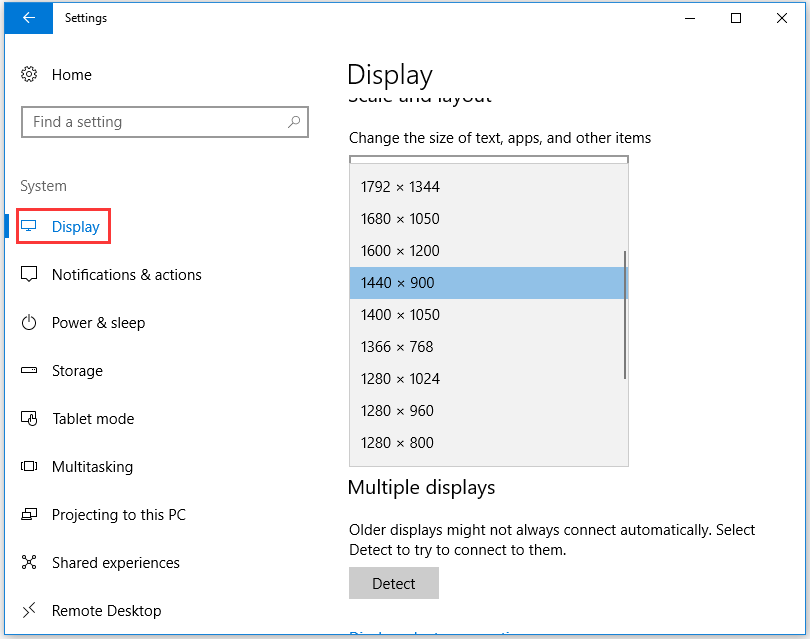Click the Storage drive icon
Image resolution: width=810 pixels, height=639 pixels.
[x=29, y=370]
